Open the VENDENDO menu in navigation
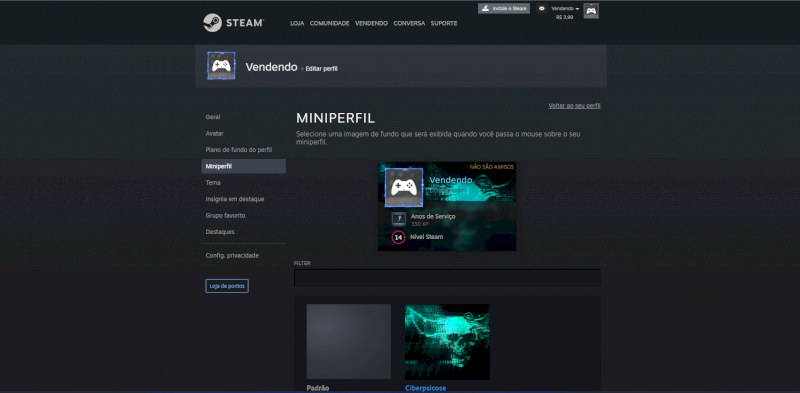The image size is (800, 393). (371, 23)
